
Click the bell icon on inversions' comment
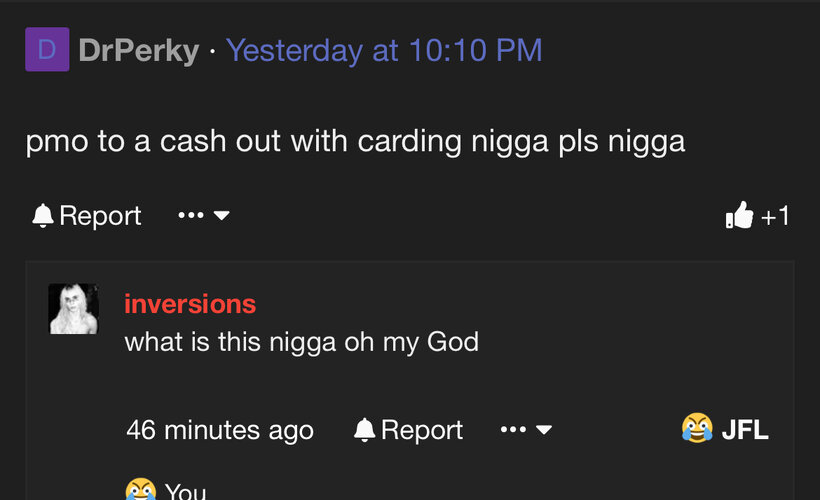click(365, 430)
